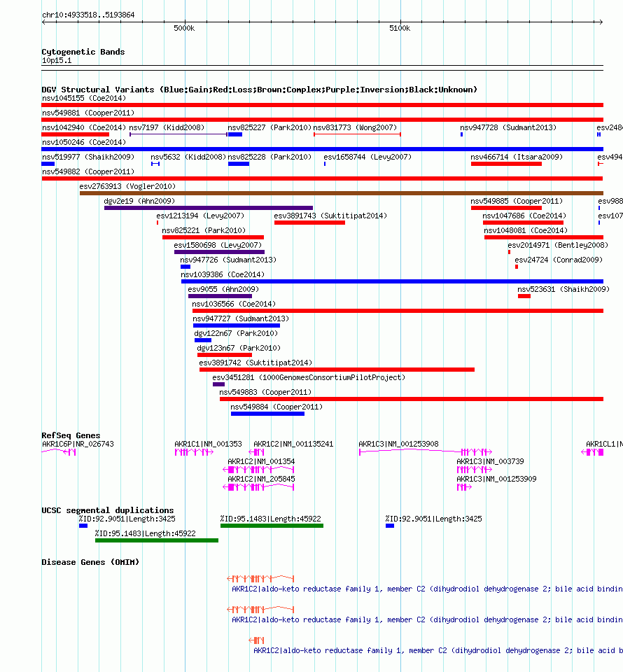The image size is (623, 672).
Task: Click nsv549884 (Cooper2011) label
Action: (276, 407)
